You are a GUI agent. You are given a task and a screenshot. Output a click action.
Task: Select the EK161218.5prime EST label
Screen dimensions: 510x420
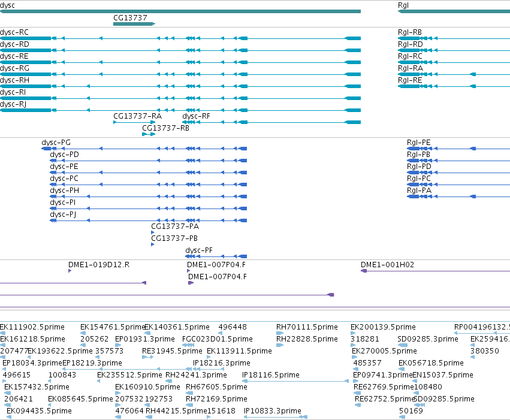tap(32, 339)
